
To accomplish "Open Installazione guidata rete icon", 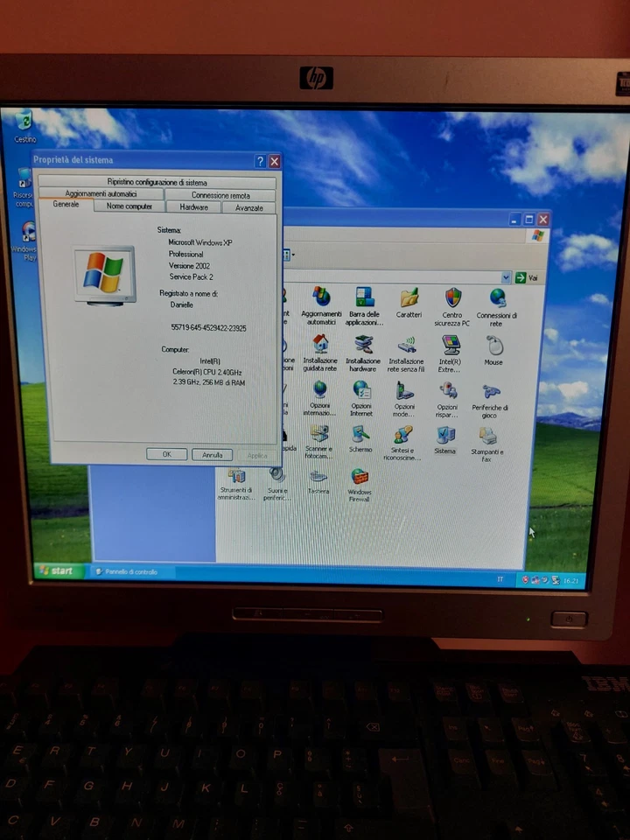I will pos(320,353).
